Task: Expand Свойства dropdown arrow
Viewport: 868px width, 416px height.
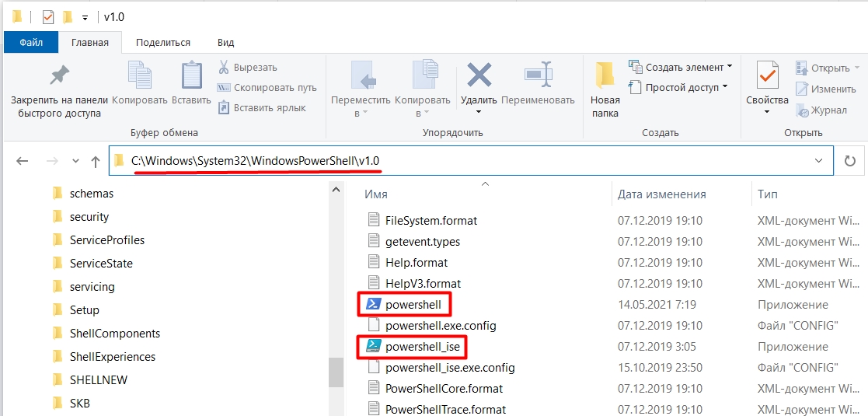Action: pyautogui.click(x=767, y=112)
